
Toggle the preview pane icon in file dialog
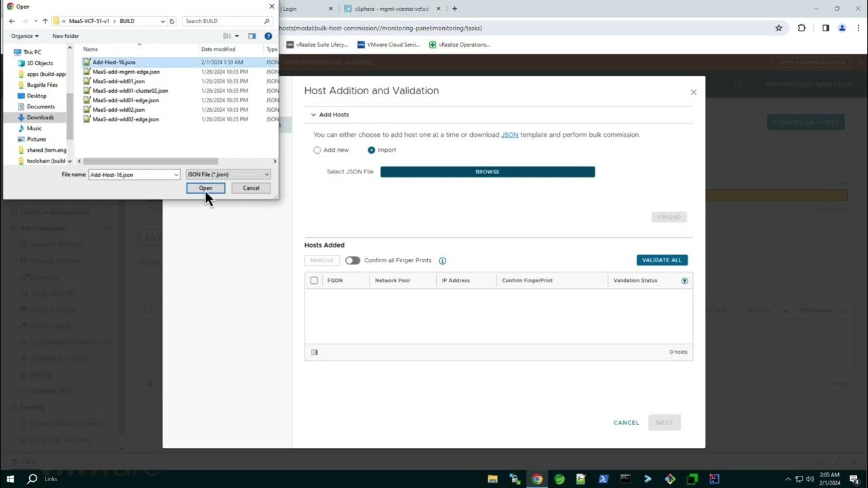point(252,36)
